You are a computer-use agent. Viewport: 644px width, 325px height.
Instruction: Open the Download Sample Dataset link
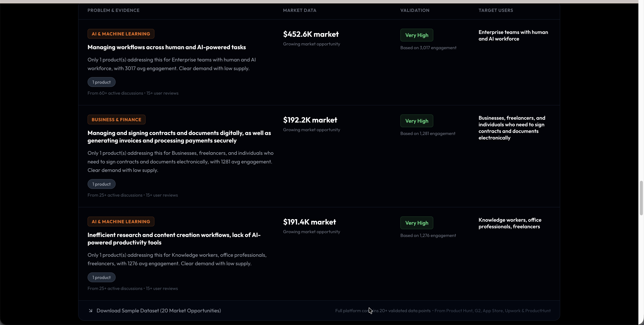click(x=159, y=310)
